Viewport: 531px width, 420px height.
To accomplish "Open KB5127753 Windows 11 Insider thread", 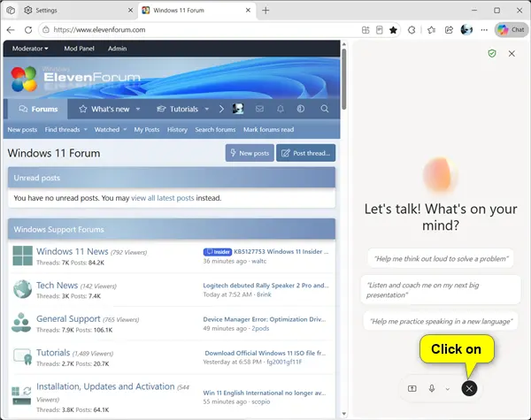I will pyautogui.click(x=281, y=251).
